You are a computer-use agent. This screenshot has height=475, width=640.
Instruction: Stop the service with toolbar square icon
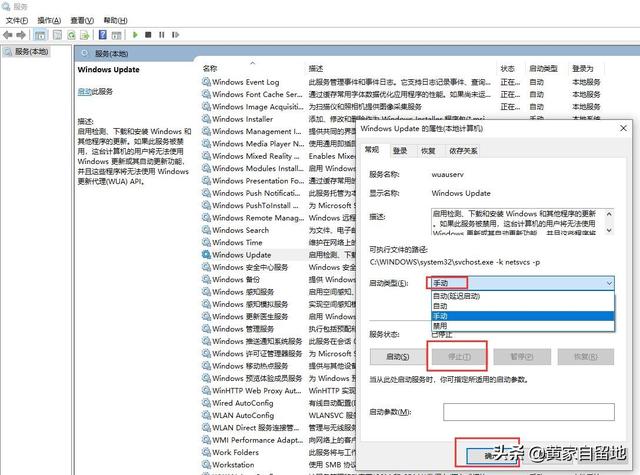coord(148,35)
